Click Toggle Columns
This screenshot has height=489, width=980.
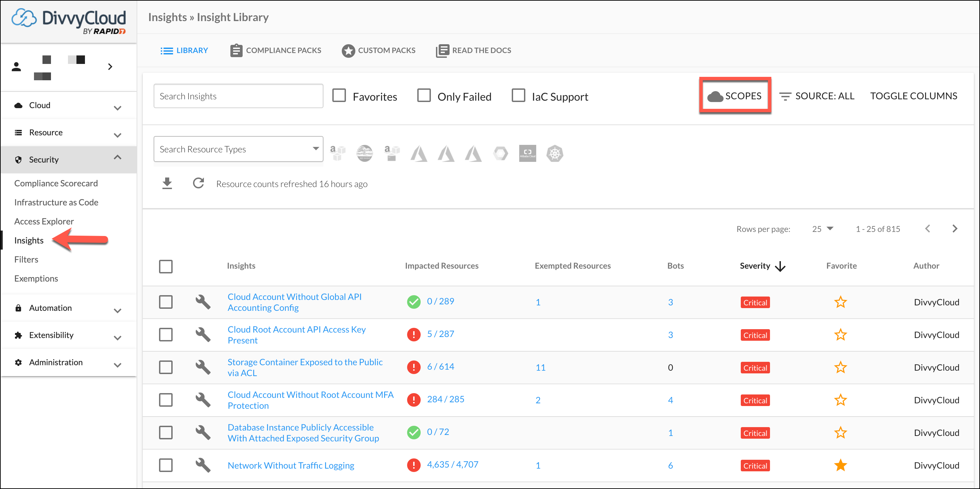pyautogui.click(x=913, y=96)
